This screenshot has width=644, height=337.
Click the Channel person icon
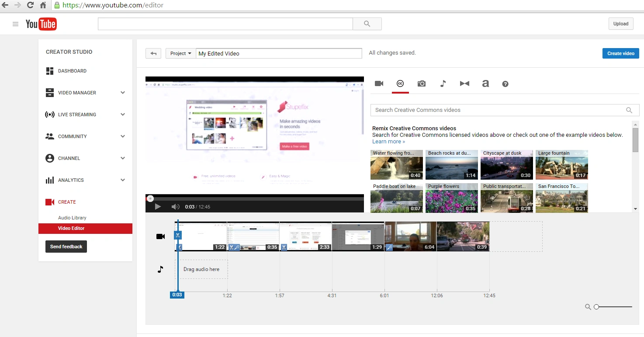coord(50,158)
